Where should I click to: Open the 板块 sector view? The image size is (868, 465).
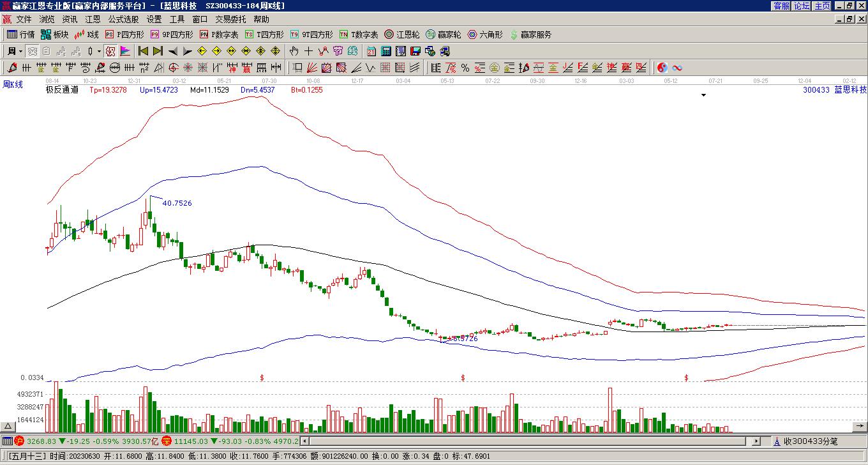(54, 34)
